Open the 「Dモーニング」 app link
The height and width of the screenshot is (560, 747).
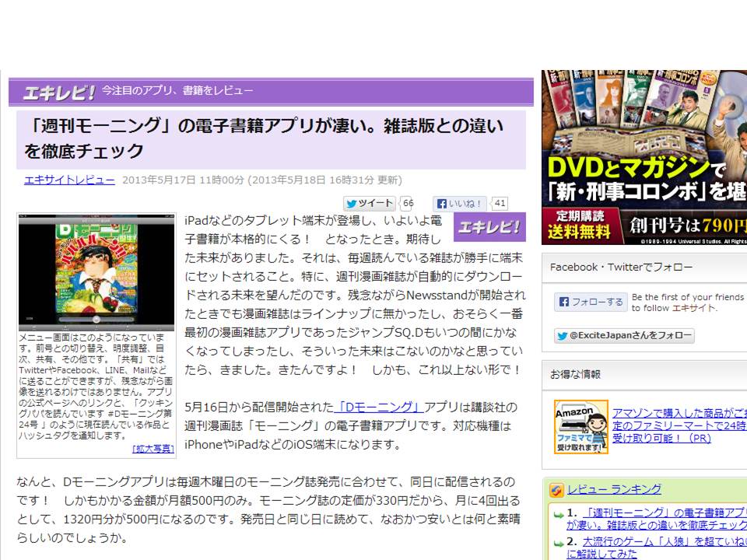tap(378, 407)
